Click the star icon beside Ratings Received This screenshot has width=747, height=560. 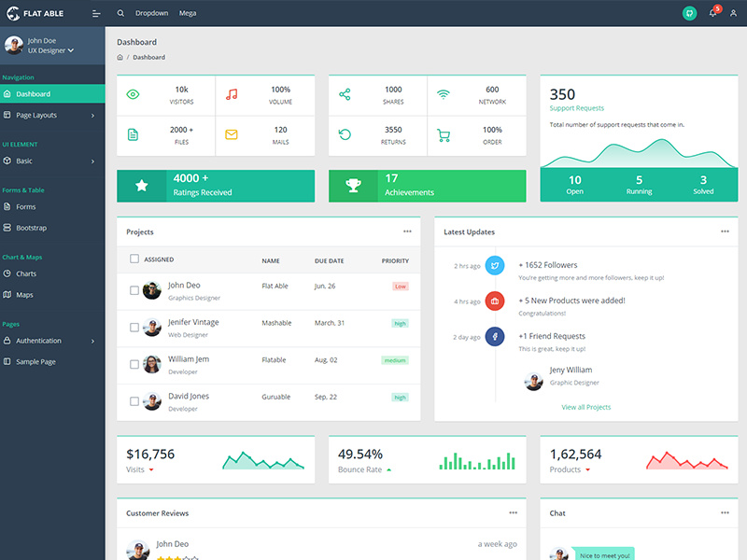(141, 186)
